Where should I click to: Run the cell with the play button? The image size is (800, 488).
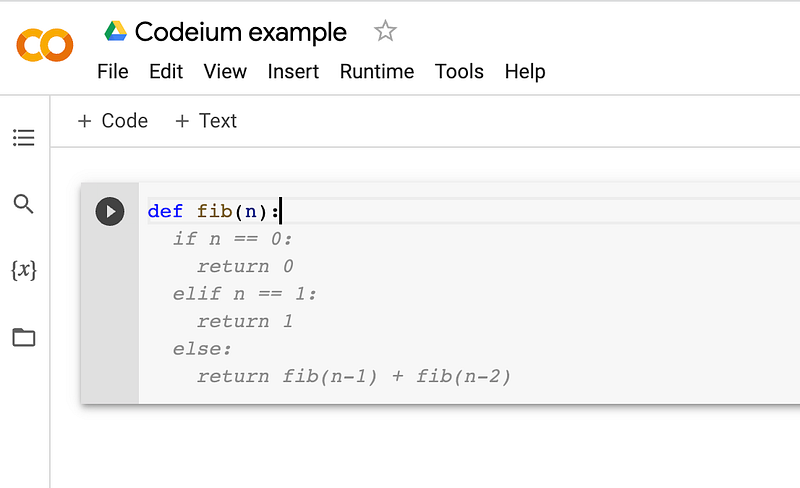click(x=110, y=211)
